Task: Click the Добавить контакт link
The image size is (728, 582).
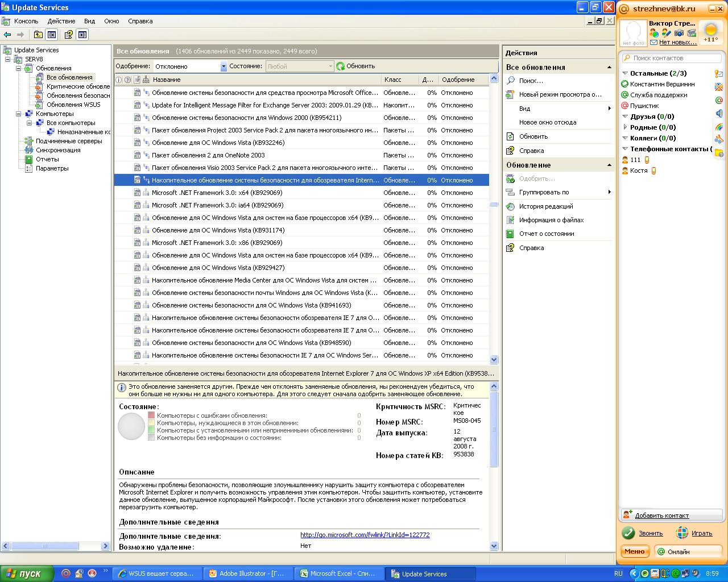Action: 662,516
